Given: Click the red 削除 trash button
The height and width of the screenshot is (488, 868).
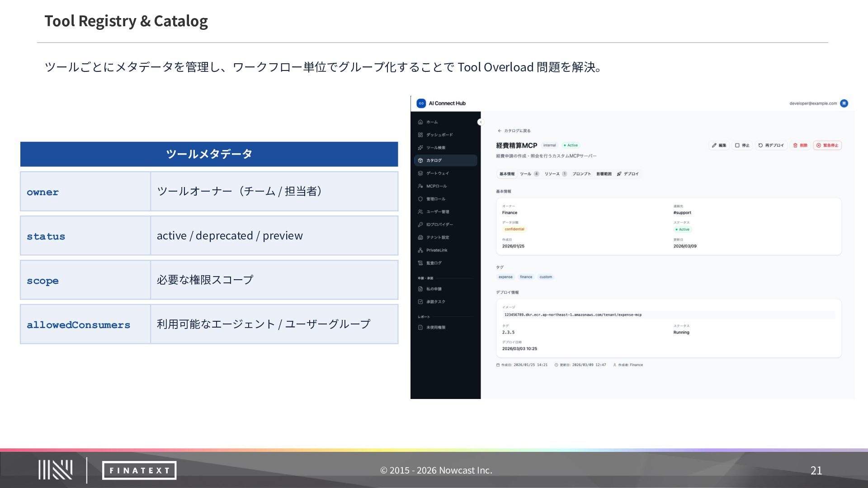Looking at the screenshot, I should pos(800,145).
